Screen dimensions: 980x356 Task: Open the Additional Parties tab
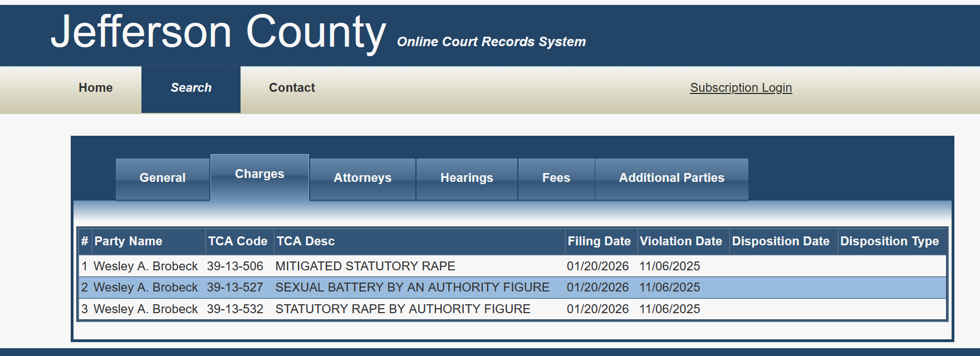[x=672, y=179]
